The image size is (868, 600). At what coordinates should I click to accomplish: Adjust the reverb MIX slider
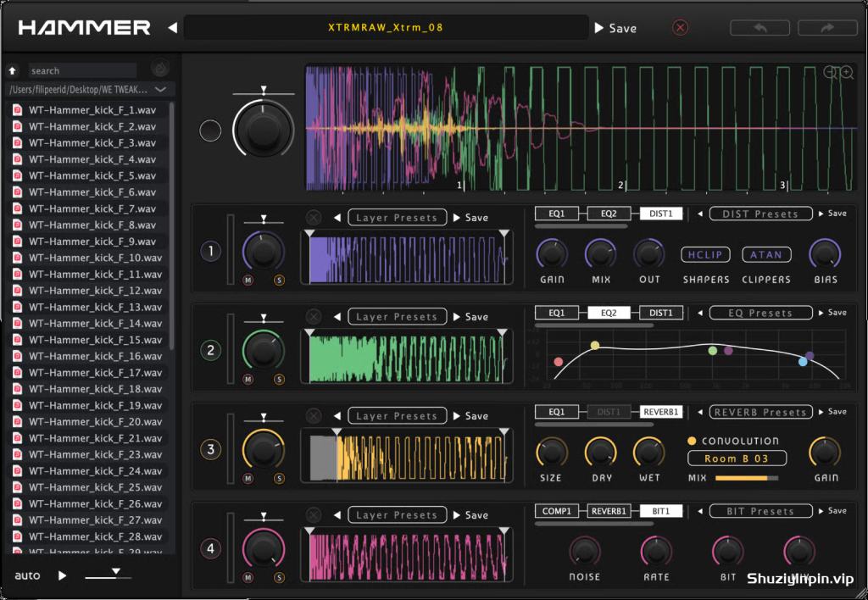(x=747, y=478)
